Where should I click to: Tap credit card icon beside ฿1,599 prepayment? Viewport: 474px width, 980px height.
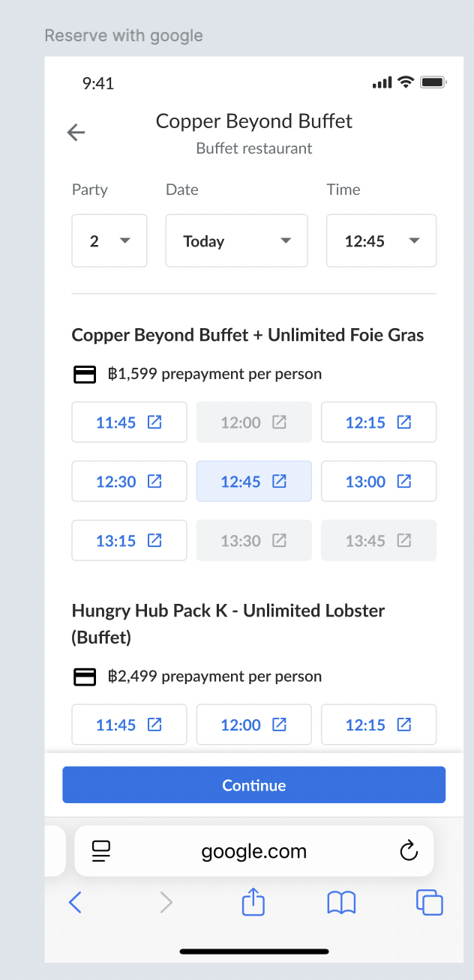coord(84,375)
